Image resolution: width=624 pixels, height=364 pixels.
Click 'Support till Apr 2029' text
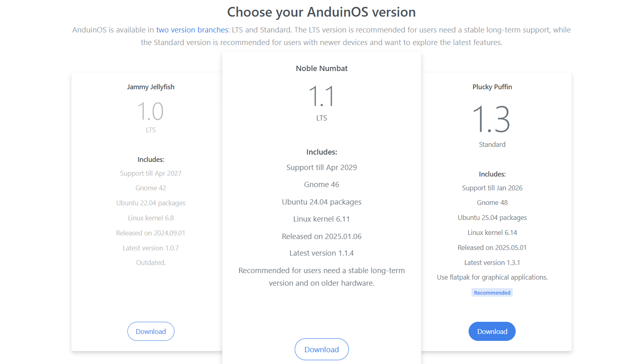tap(321, 167)
